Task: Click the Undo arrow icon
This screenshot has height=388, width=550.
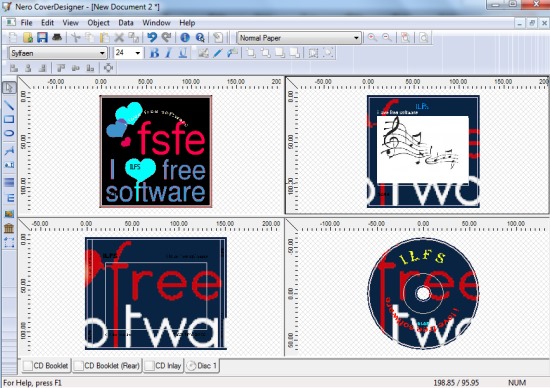Action: tap(152, 38)
